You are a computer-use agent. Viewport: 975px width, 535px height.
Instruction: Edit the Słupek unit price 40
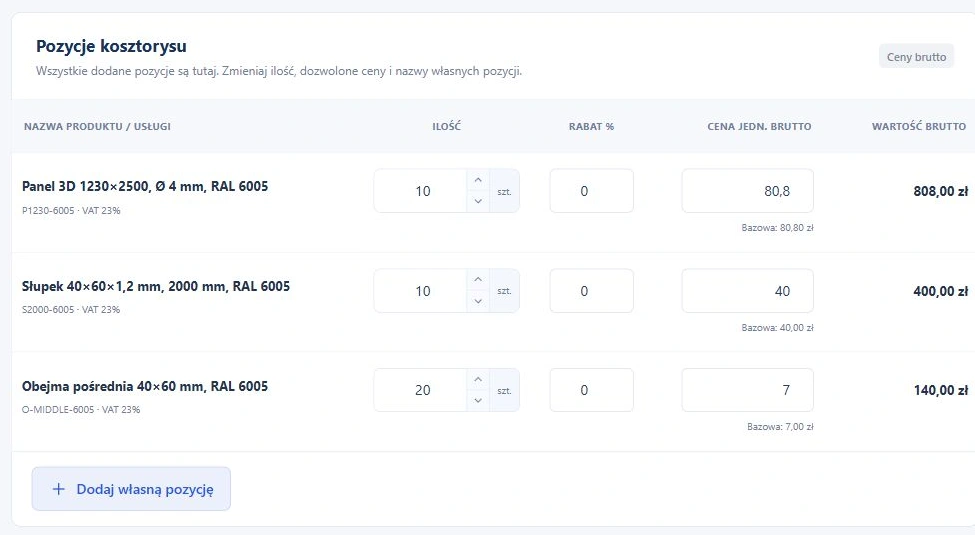click(x=747, y=291)
